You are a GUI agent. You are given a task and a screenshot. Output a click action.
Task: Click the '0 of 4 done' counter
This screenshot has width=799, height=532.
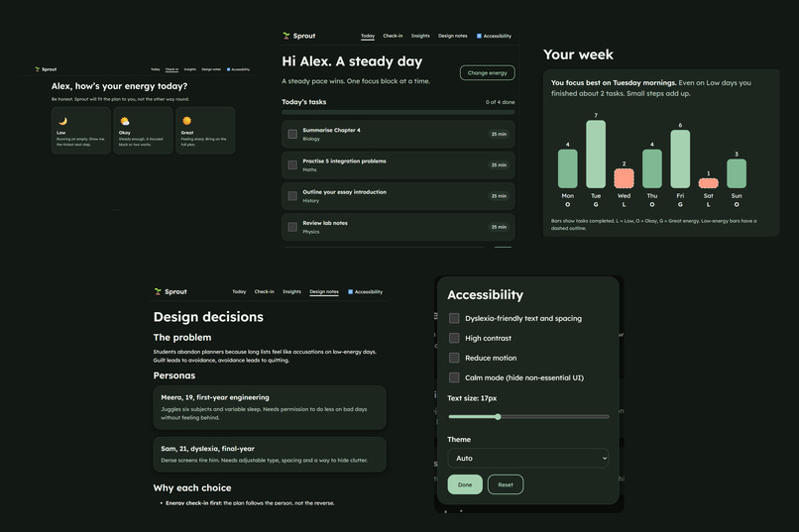click(x=500, y=102)
